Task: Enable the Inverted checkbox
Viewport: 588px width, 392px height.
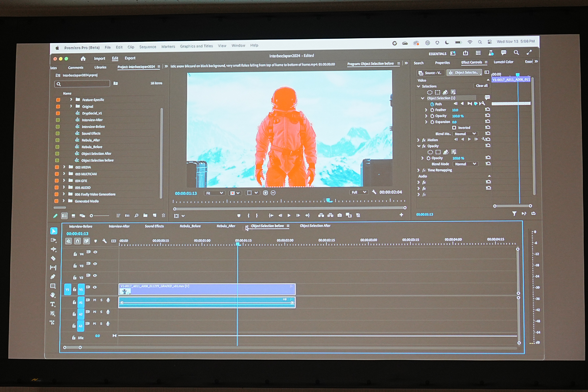Action: (454, 127)
